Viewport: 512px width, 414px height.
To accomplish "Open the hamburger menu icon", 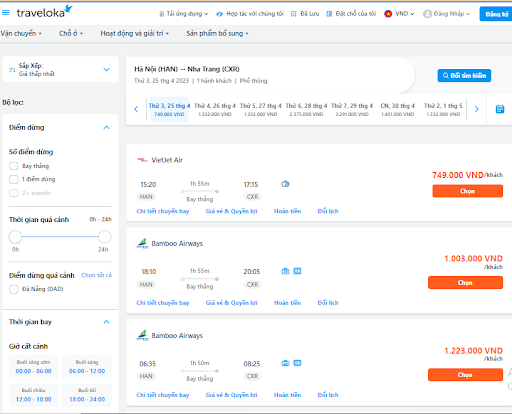I will tap(5, 13).
